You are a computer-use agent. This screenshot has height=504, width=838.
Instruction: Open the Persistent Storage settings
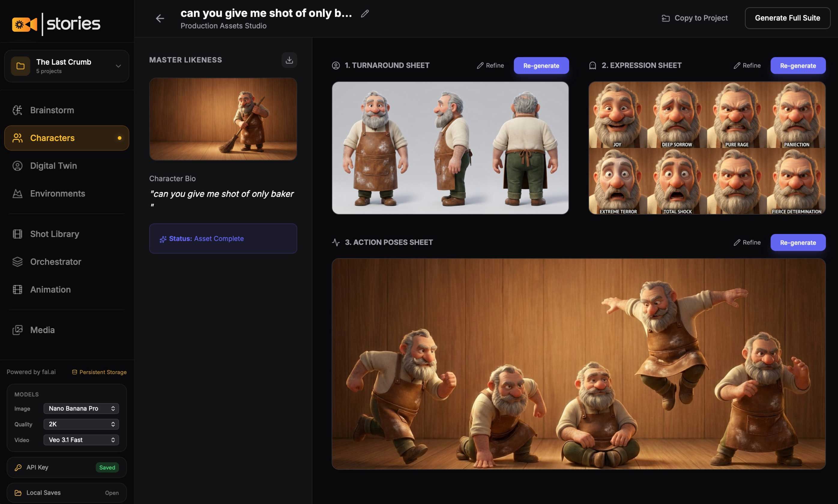[x=99, y=371]
